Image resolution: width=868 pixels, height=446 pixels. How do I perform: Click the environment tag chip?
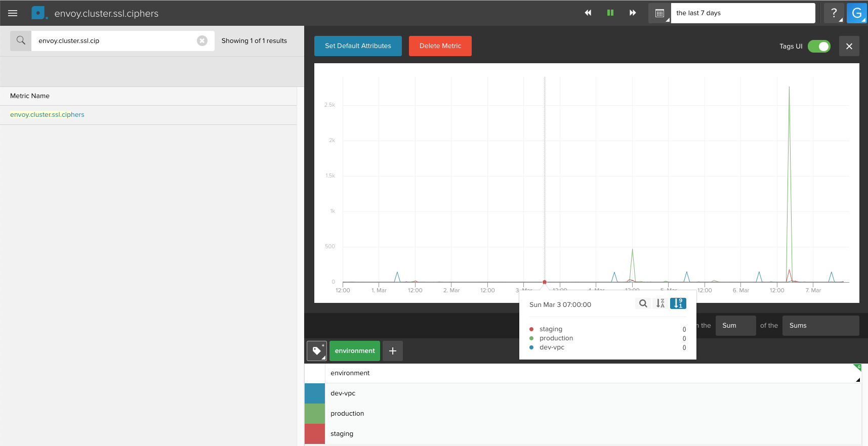pyautogui.click(x=355, y=351)
